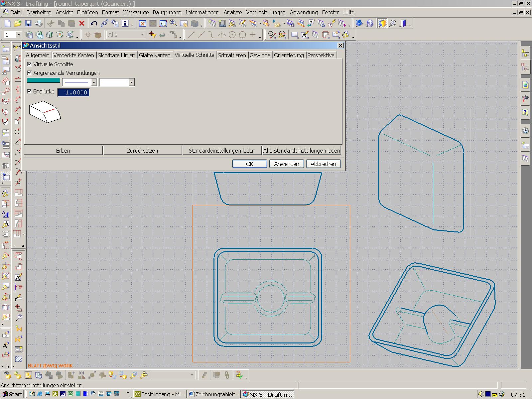Click the Information 'i' icon
The image size is (532, 399).
click(125, 24)
